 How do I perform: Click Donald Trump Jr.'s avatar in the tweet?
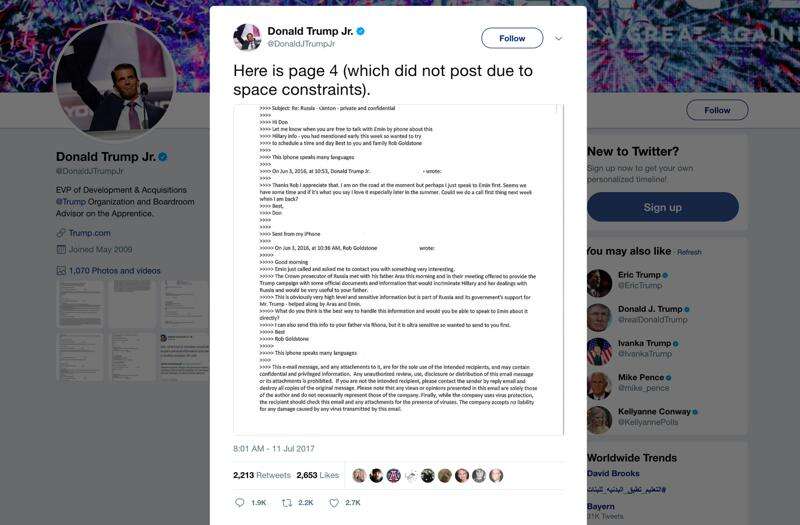tap(247, 37)
